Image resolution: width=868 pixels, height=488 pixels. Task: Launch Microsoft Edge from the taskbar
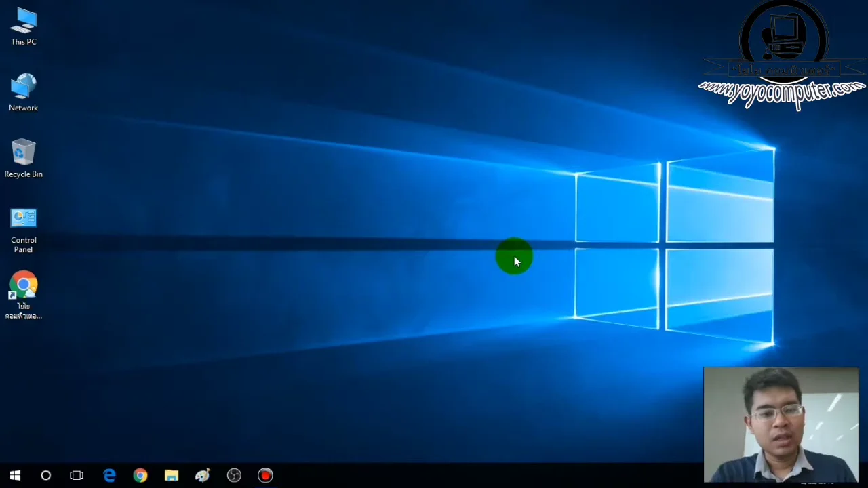tap(109, 476)
